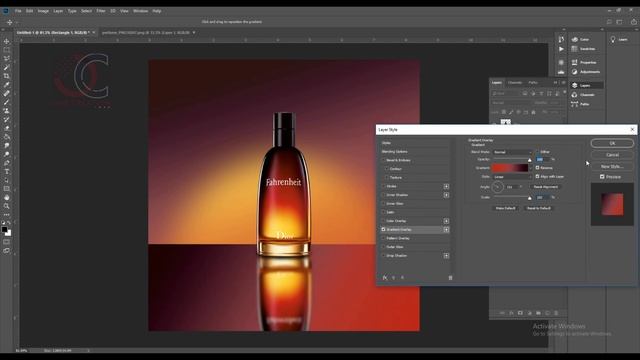Click the Reset Alignment button
The image size is (640, 360).
pyautogui.click(x=546, y=187)
